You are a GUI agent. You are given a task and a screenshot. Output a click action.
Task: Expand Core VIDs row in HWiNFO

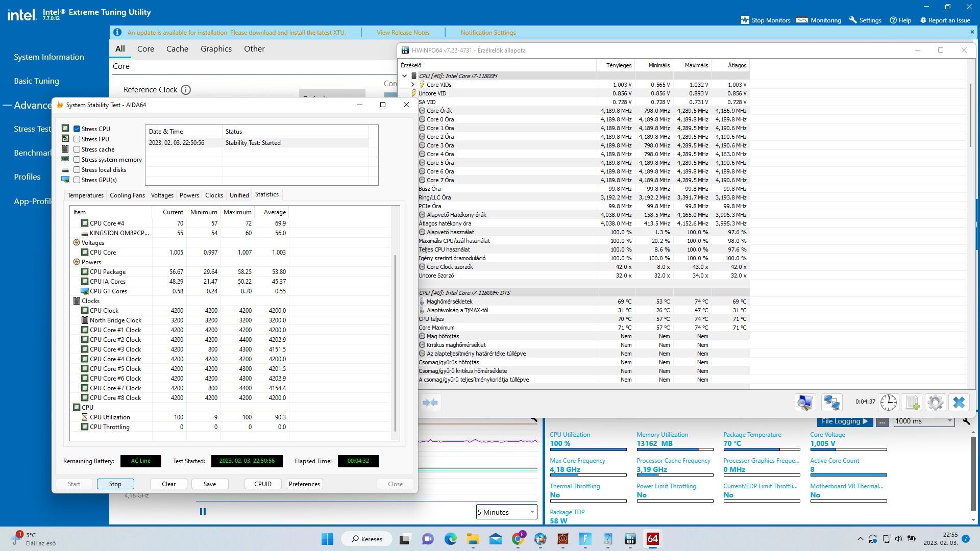pyautogui.click(x=413, y=85)
